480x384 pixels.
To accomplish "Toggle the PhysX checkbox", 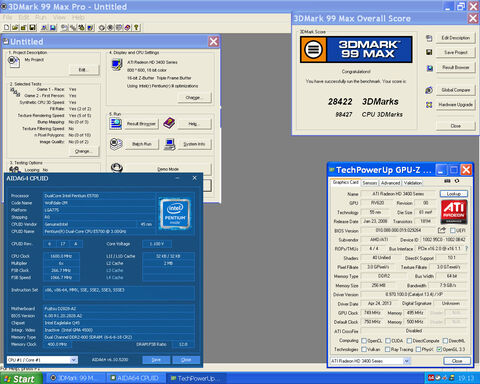I will (418, 349).
